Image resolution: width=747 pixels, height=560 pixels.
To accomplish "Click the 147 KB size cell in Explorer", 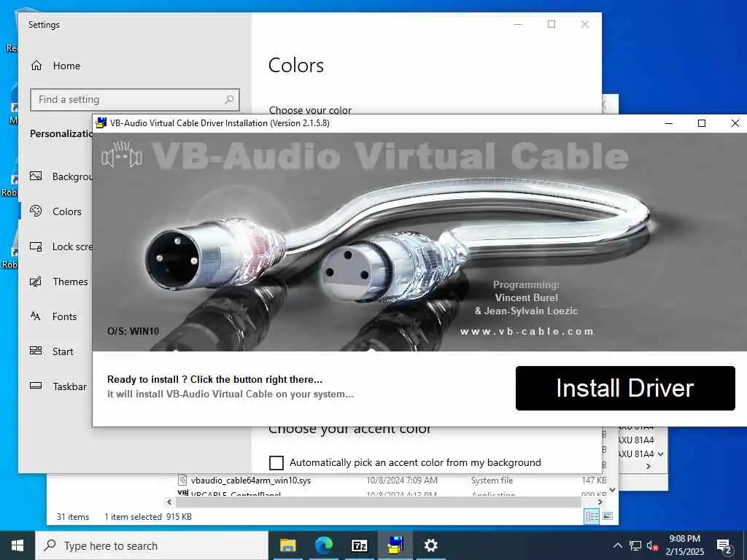I will (x=594, y=481).
